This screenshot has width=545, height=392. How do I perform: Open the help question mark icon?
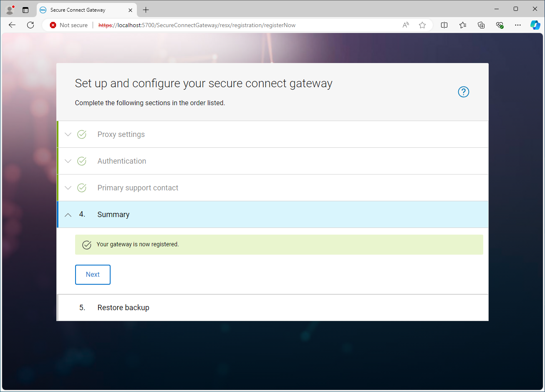(x=463, y=92)
